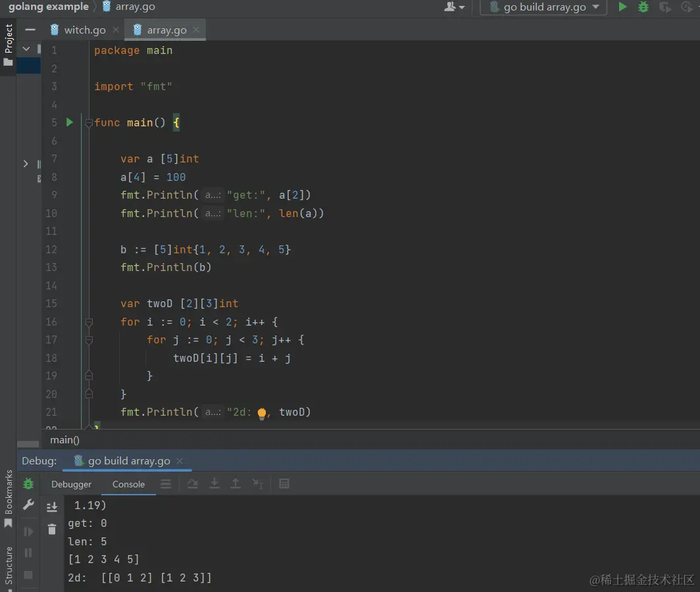This screenshot has height=592, width=700.
Task: Fold the func main code block
Action: (x=89, y=123)
